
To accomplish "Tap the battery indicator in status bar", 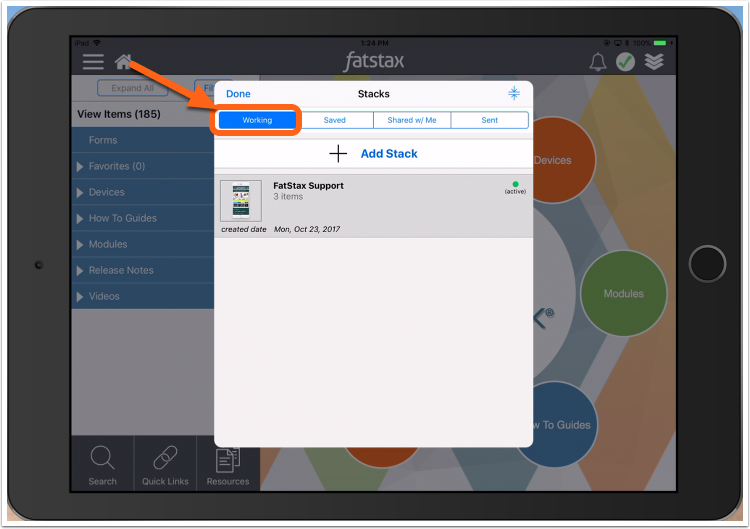I will point(660,43).
